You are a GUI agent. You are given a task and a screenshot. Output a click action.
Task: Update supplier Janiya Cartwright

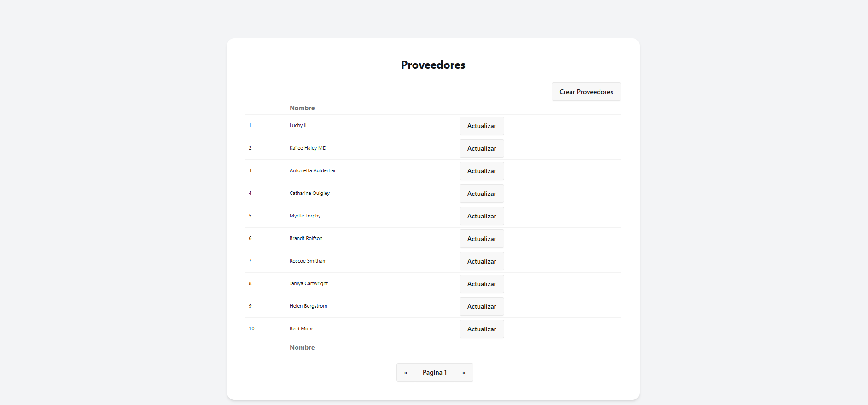coord(481,284)
